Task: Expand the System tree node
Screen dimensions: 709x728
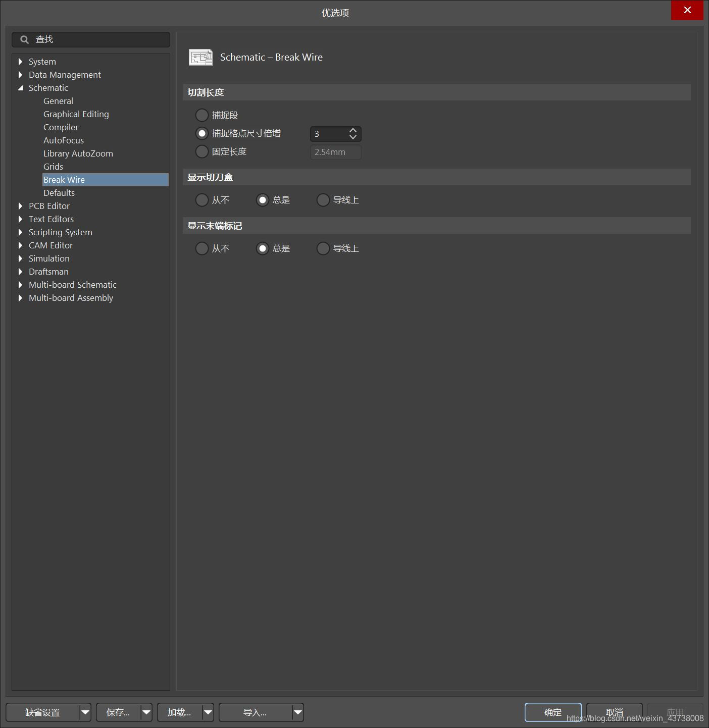Action: [x=20, y=62]
